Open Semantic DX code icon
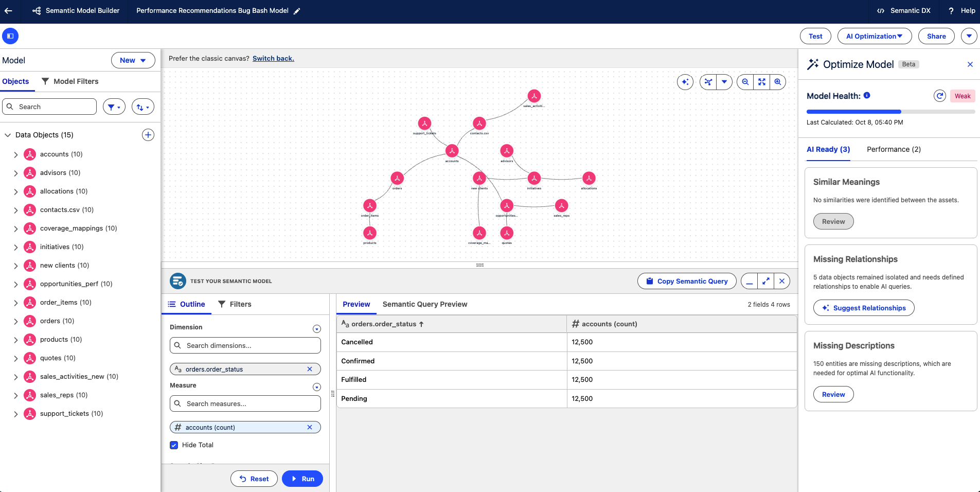Image resolution: width=980 pixels, height=492 pixels. coord(881,11)
